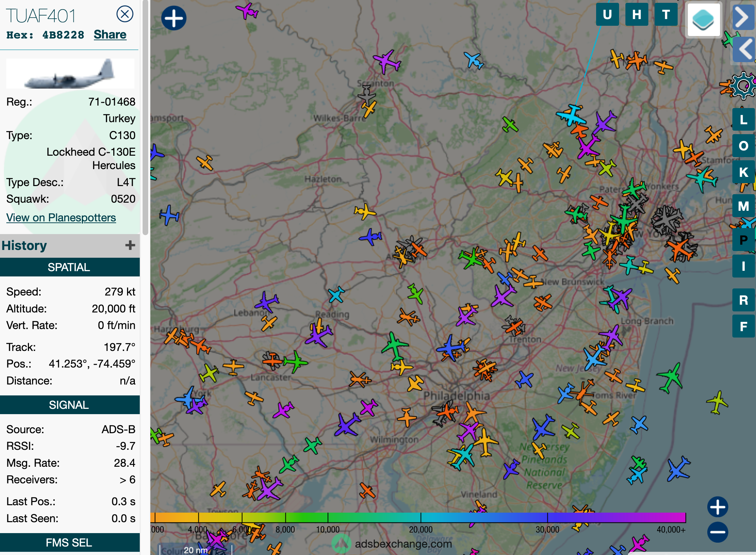The width and height of the screenshot is (756, 555).
Task: Zoom out the map with minus
Action: 718,532
